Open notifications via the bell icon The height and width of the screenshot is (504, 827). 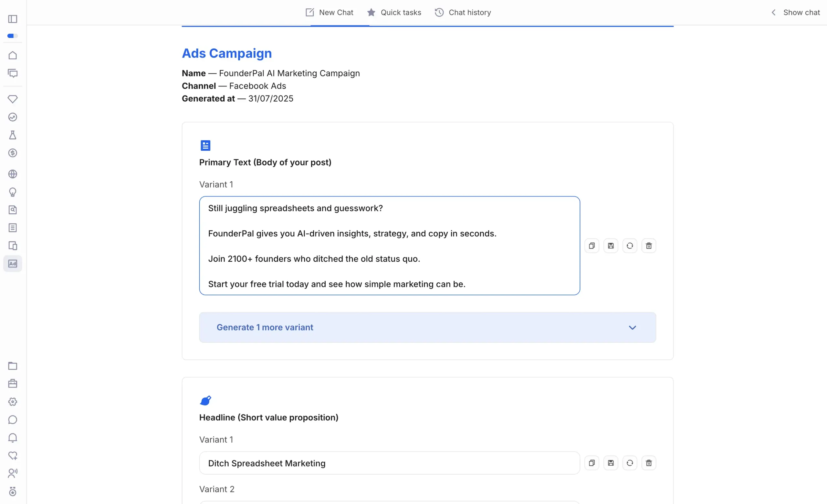(x=12, y=438)
